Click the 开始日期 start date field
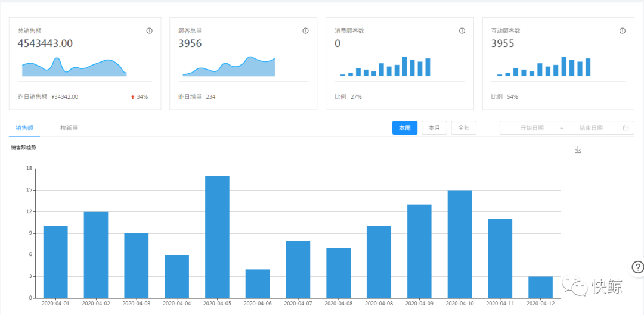The width and height of the screenshot is (644, 315). [531, 128]
